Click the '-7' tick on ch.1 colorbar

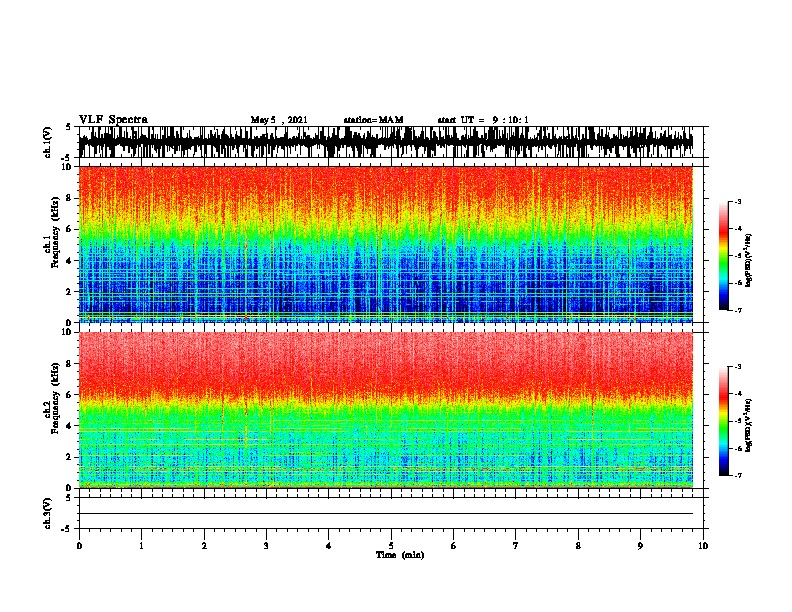737,310
